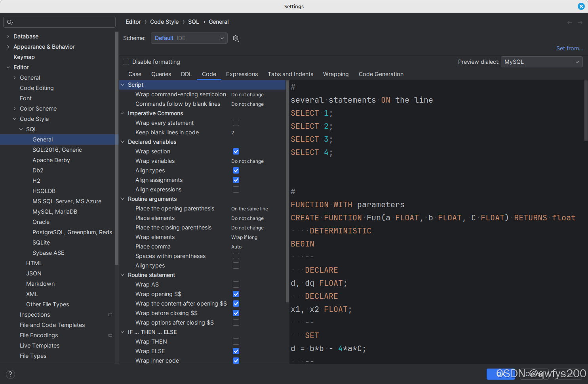Change Wrap command-ending semicolon value
Viewport: 588px width, 384px height.
(247, 95)
